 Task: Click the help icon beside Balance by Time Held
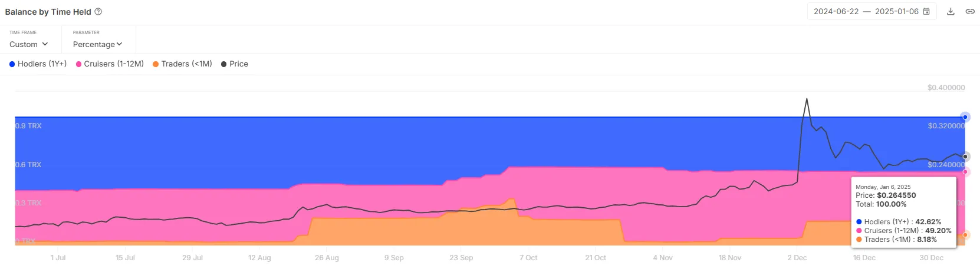tap(98, 12)
